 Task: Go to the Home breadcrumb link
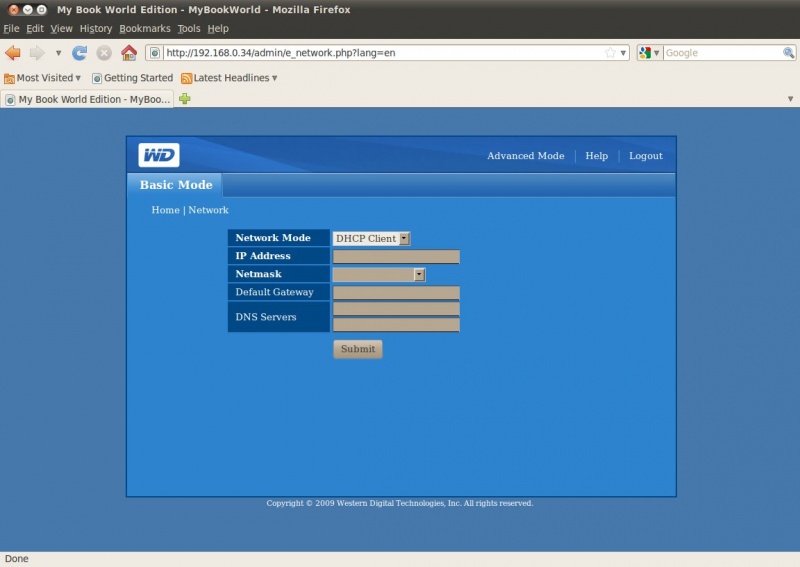click(165, 210)
